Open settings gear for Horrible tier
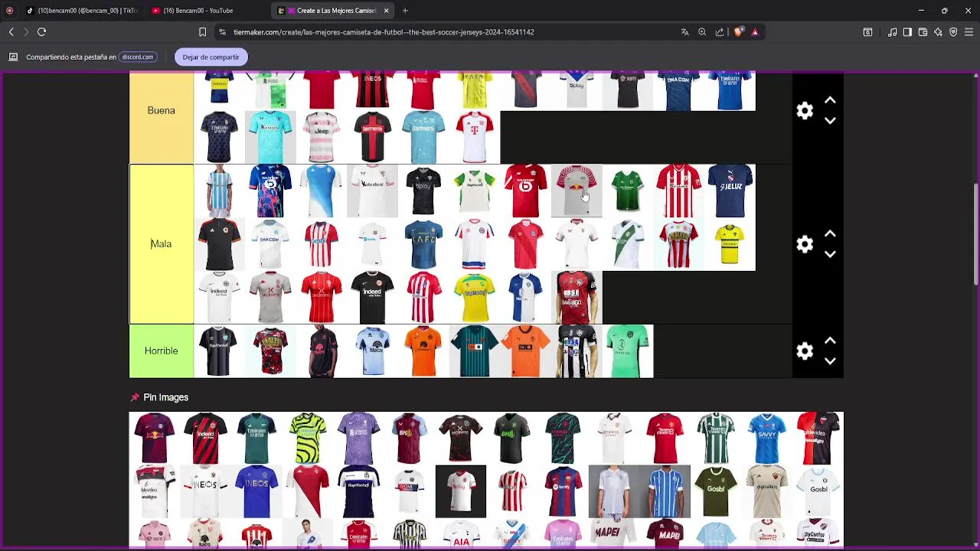The width and height of the screenshot is (980, 551). click(x=805, y=351)
